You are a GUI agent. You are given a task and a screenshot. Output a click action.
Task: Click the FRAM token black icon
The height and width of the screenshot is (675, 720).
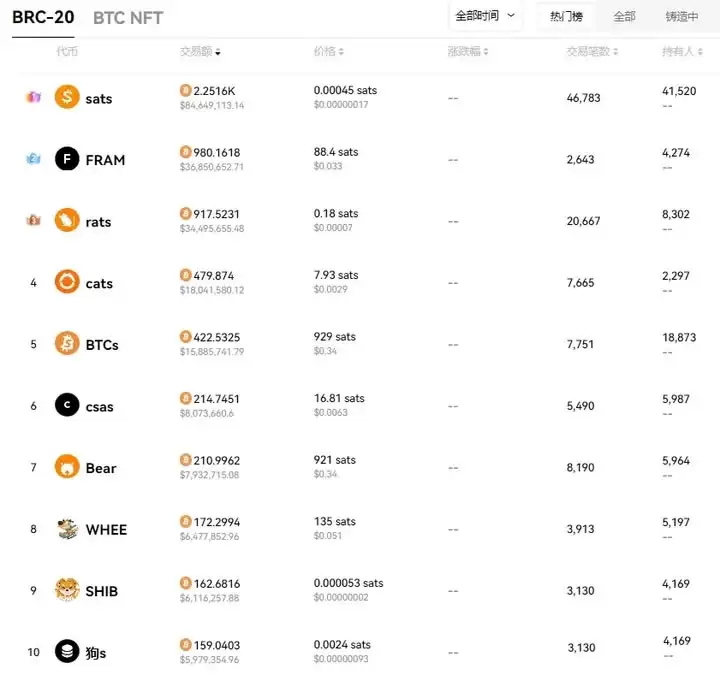point(67,159)
